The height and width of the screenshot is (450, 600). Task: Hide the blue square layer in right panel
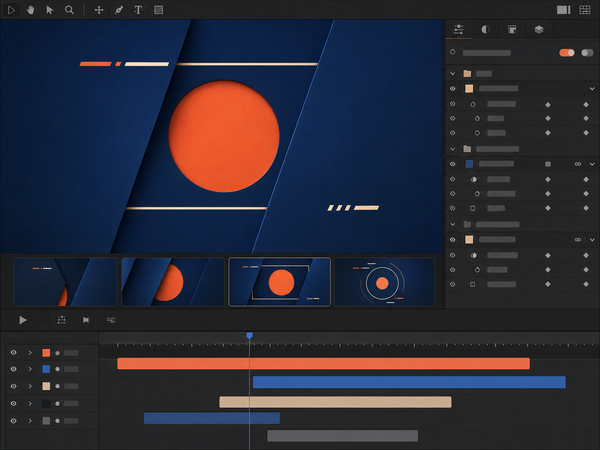453,164
